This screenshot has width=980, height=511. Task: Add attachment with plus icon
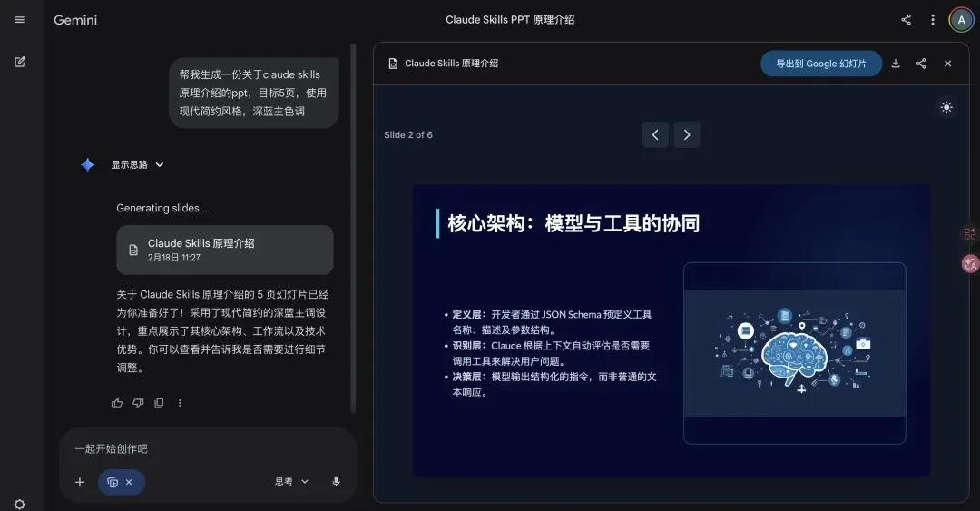click(x=79, y=482)
